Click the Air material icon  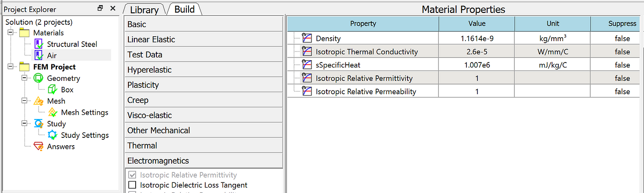(39, 56)
